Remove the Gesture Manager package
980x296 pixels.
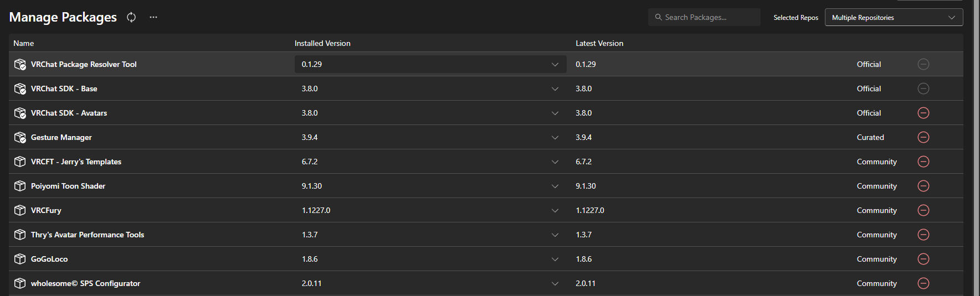point(923,137)
